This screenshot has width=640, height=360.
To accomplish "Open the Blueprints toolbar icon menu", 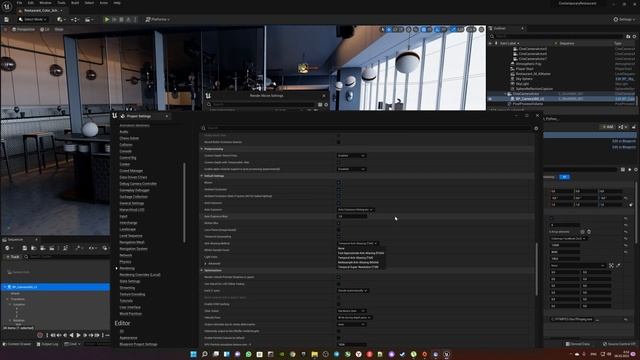I will (75, 19).
